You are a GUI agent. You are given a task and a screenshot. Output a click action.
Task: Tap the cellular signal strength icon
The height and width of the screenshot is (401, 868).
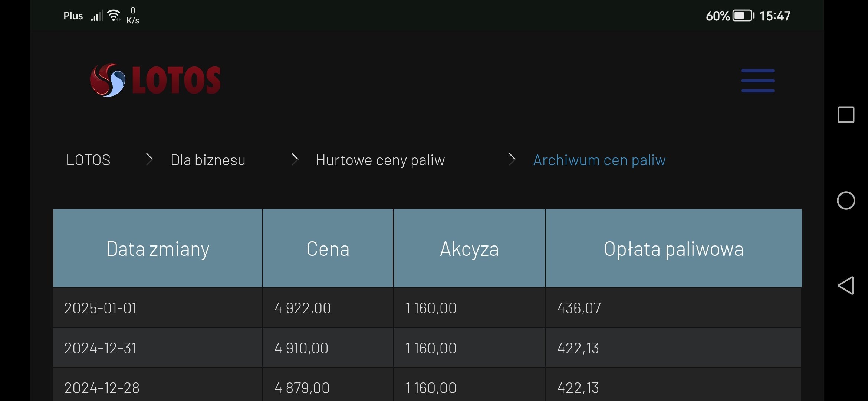pyautogui.click(x=97, y=16)
